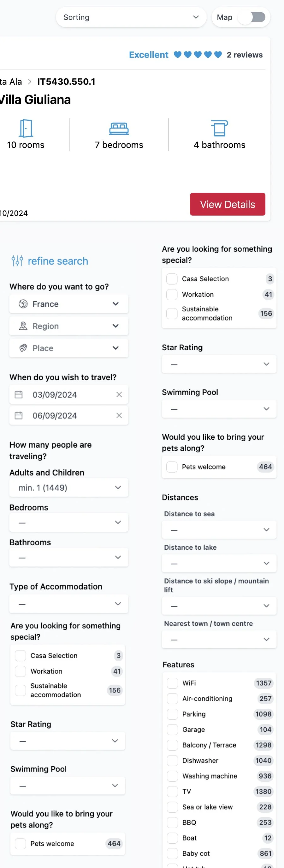
Task: Click the refine search sliders icon
Action: 17,261
